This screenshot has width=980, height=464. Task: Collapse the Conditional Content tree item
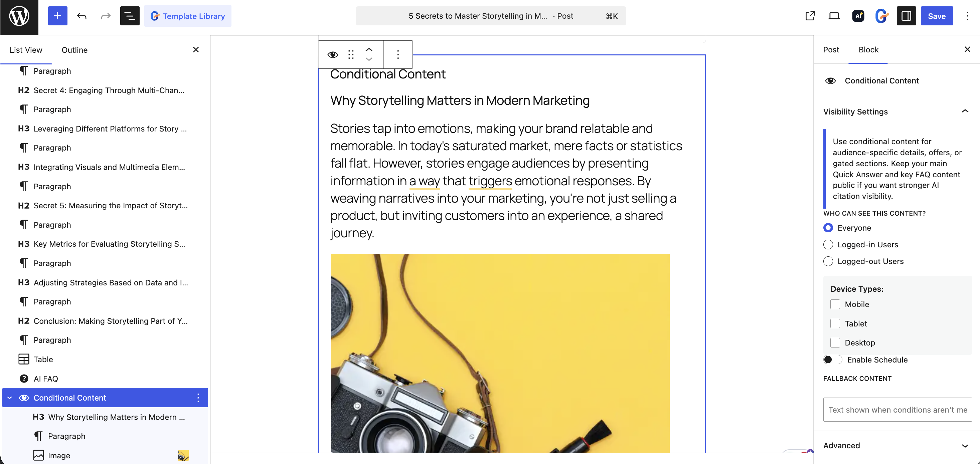9,398
